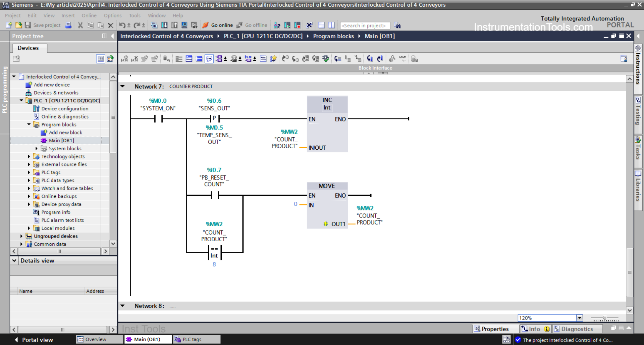
Task: Switch to the PLC tags tab at the bottom
Action: (196, 339)
